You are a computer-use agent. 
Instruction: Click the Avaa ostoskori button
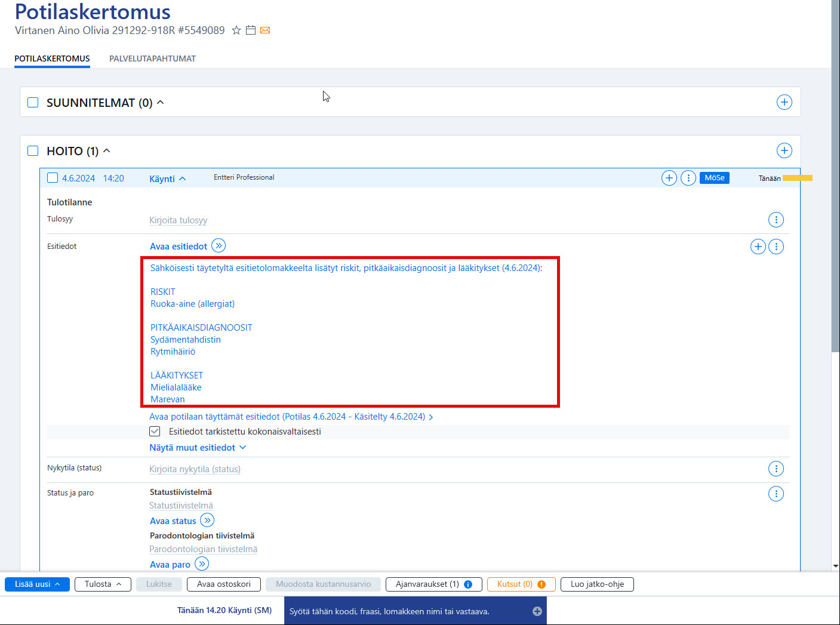(x=224, y=584)
